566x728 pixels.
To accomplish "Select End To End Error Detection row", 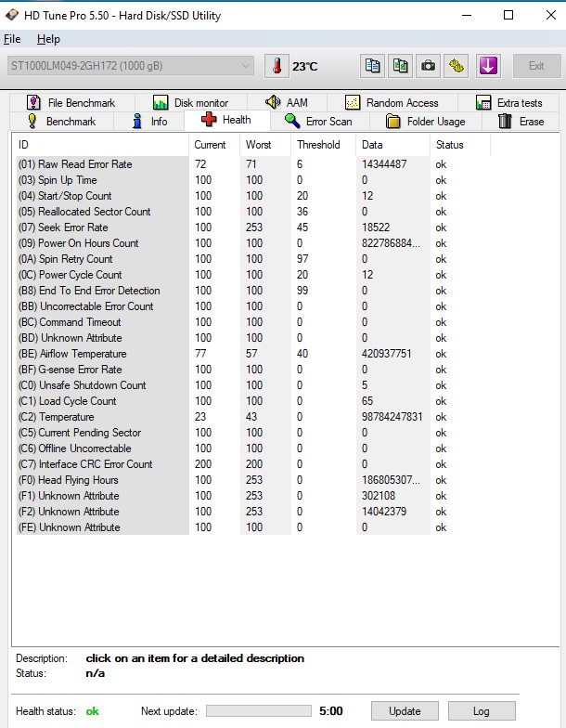I will [253, 290].
